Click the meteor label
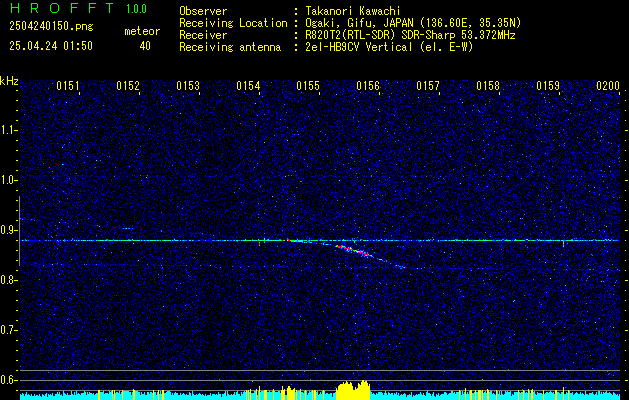Viewport: 629px width, 400px height. coord(142,31)
